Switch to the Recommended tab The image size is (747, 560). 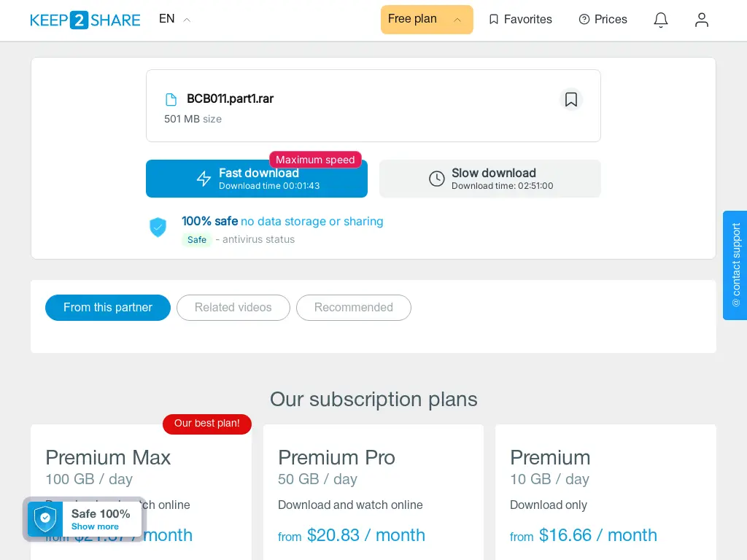point(354,308)
